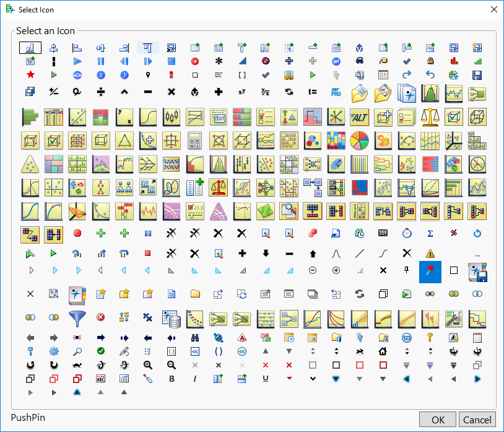Screen dimensions: 504x432
Task: Select the green bar chart icon in second row
Action: pyautogui.click(x=477, y=61)
